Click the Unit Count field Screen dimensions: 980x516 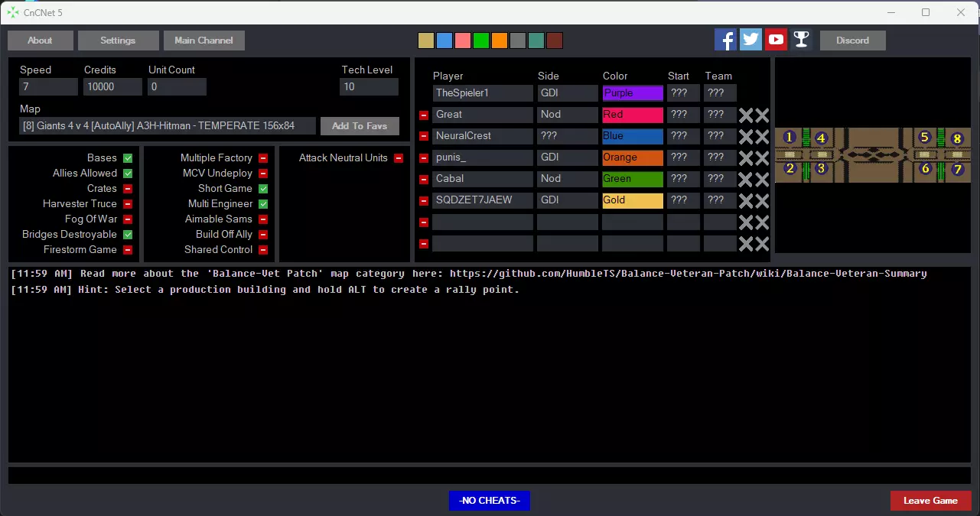coord(177,86)
